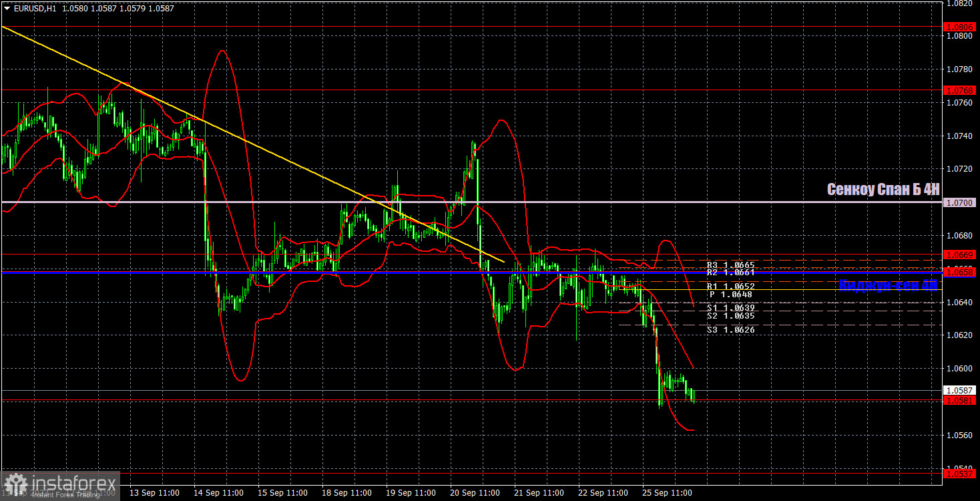Screen dimensions: 980x501
Task: Click the 1.0560 price scale value
Action: pos(961,435)
